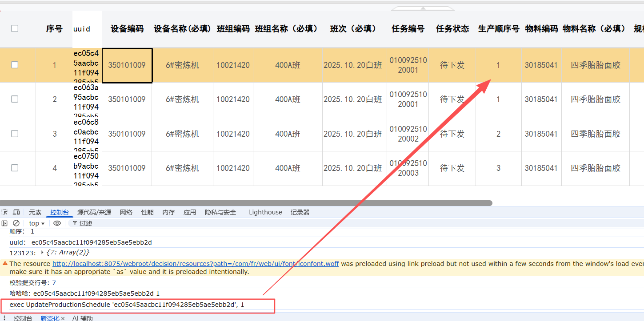Select the 2025.10.20白班 cell in row 1
644x321 pixels.
pos(355,65)
